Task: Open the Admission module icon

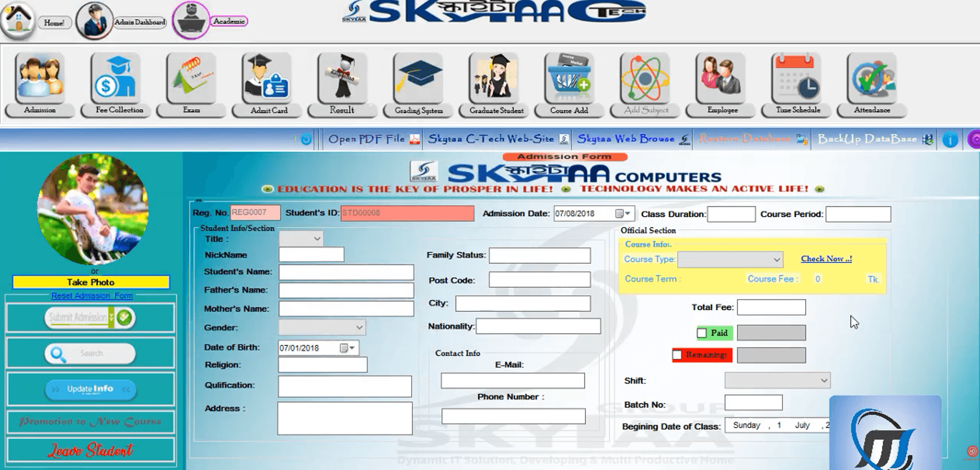Action: click(x=40, y=78)
